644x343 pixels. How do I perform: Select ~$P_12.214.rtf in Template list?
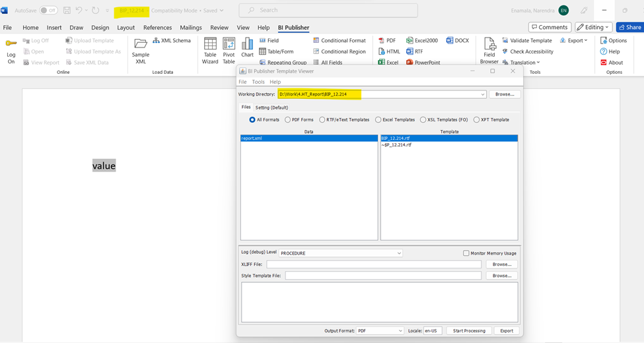pyautogui.click(x=449, y=145)
